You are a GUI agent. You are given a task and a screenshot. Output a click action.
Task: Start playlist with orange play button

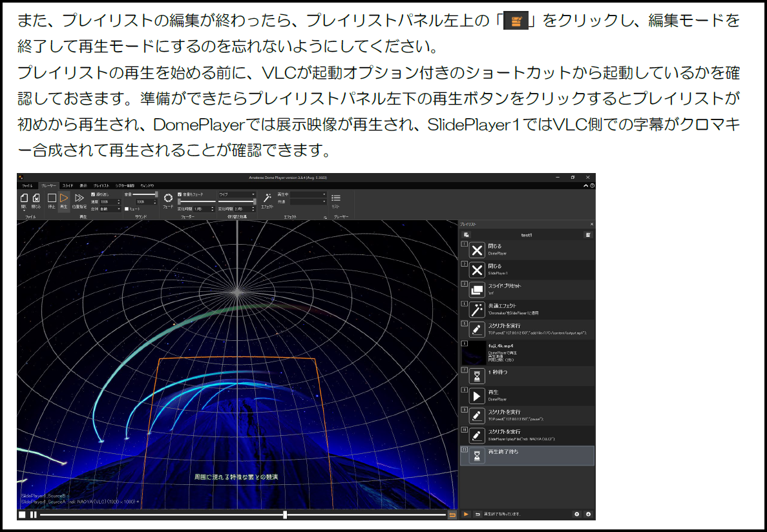click(x=466, y=515)
